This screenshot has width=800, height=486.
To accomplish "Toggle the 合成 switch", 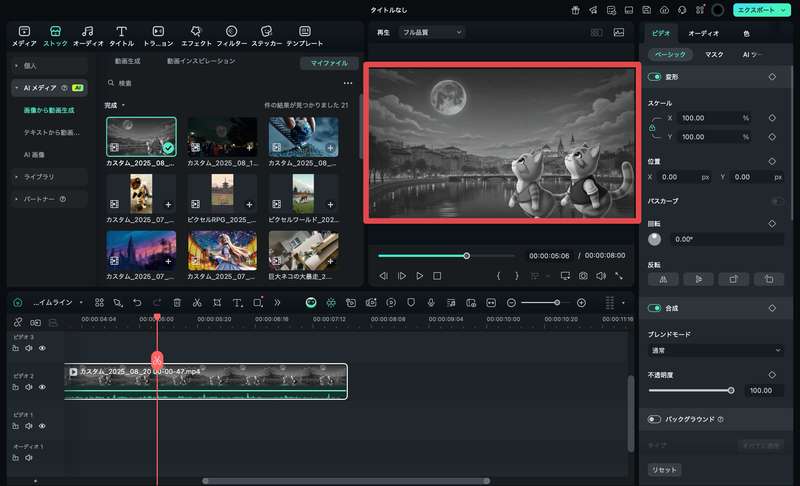I will point(655,308).
